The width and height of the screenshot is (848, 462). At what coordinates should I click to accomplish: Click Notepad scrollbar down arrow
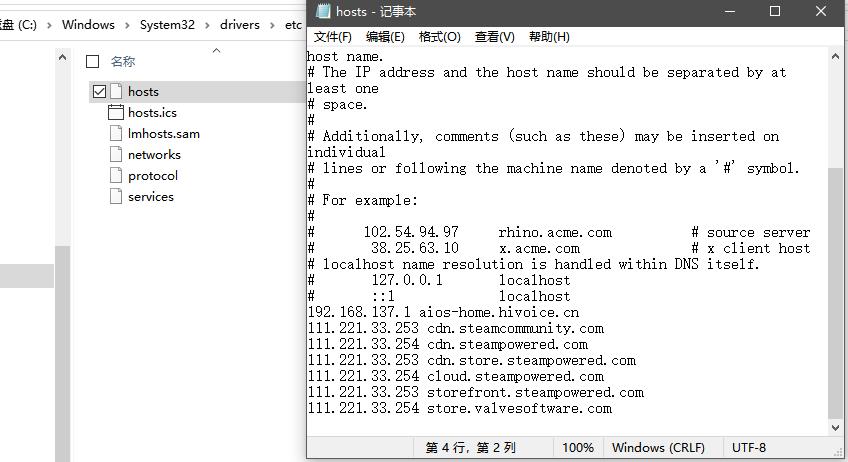pos(835,427)
